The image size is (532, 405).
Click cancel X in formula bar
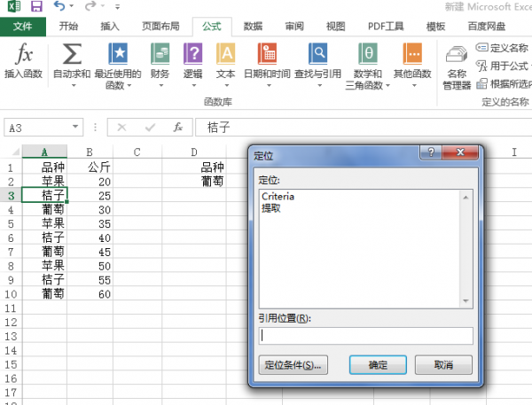point(121,128)
